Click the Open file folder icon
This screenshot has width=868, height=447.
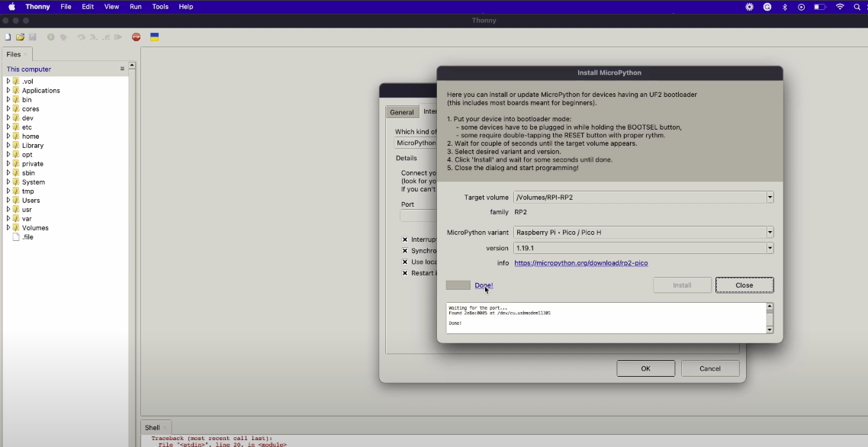click(20, 37)
